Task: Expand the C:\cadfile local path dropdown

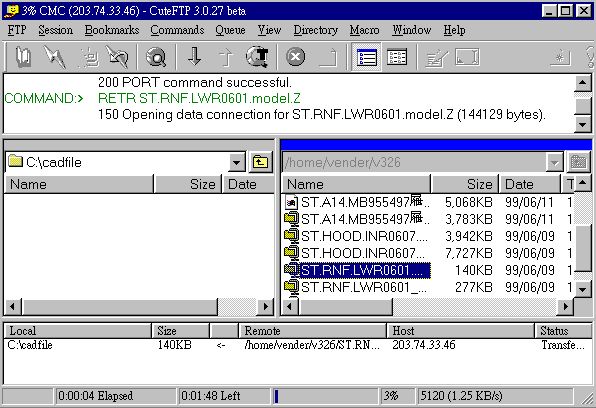Action: [236, 163]
